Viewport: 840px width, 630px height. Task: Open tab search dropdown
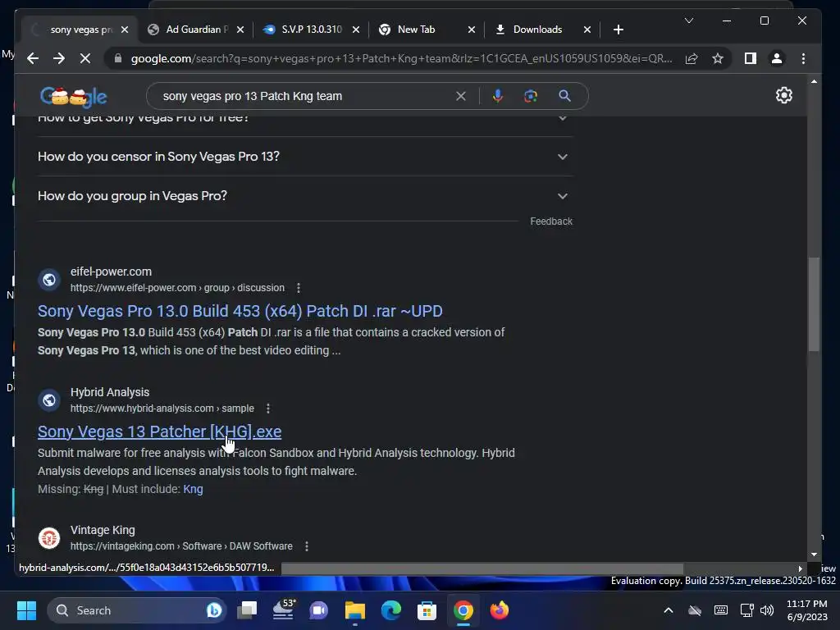(x=689, y=21)
